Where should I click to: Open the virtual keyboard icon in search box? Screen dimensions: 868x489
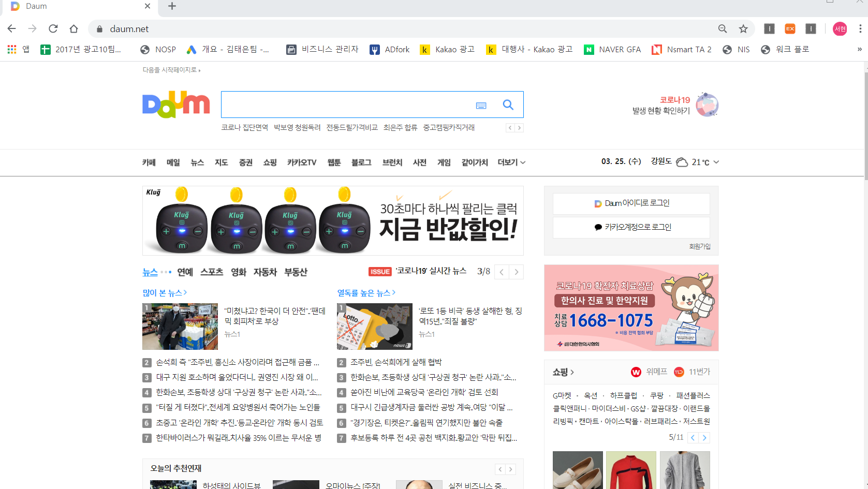(x=481, y=106)
